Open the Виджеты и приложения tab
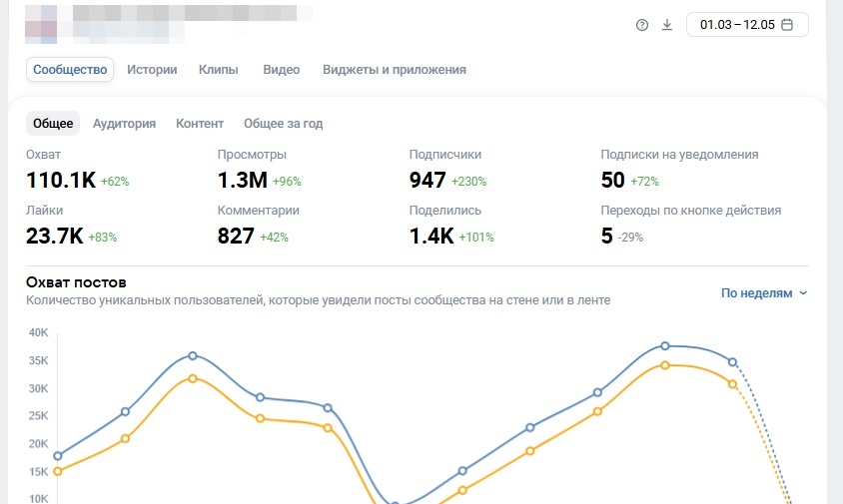This screenshot has height=504, width=843. (395, 69)
